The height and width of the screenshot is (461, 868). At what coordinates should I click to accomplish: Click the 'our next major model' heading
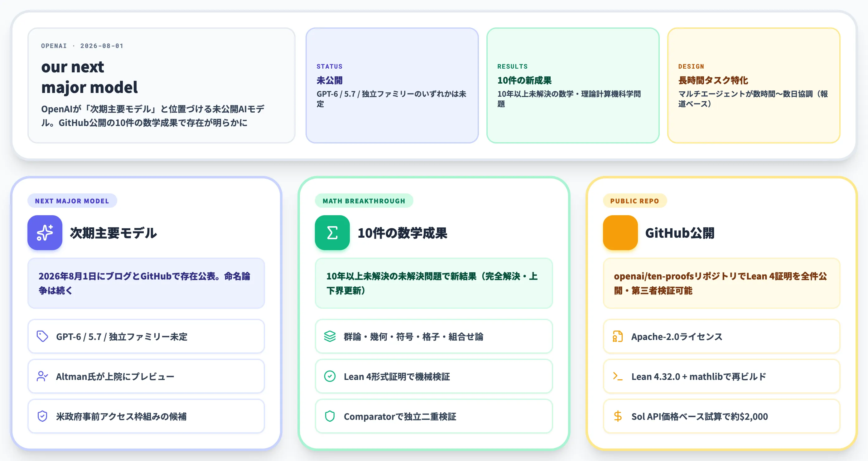(89, 77)
